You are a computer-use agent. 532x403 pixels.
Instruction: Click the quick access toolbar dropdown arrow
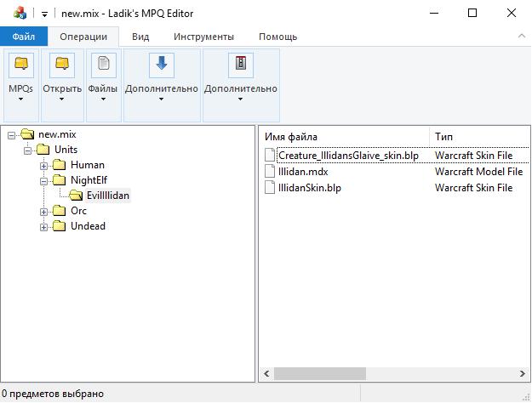[44, 14]
